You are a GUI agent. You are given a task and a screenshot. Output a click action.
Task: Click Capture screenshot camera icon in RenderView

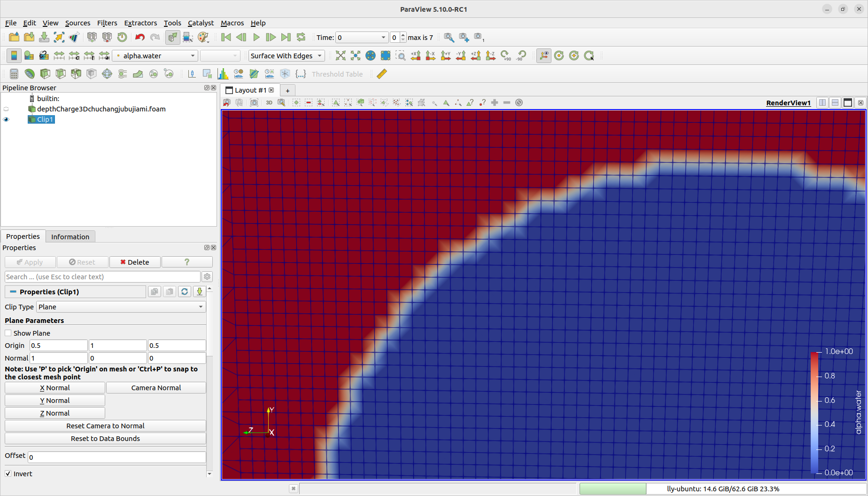[x=254, y=102]
